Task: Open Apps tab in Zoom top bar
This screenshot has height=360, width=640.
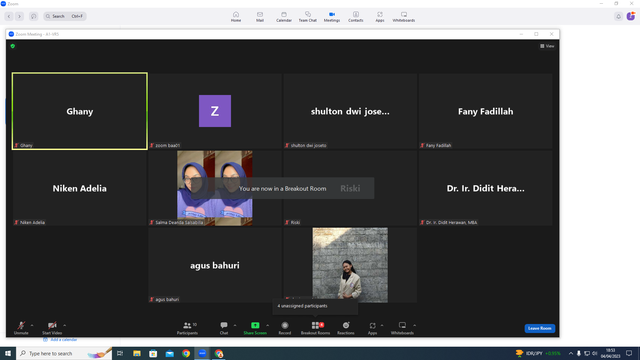Action: coord(380,17)
